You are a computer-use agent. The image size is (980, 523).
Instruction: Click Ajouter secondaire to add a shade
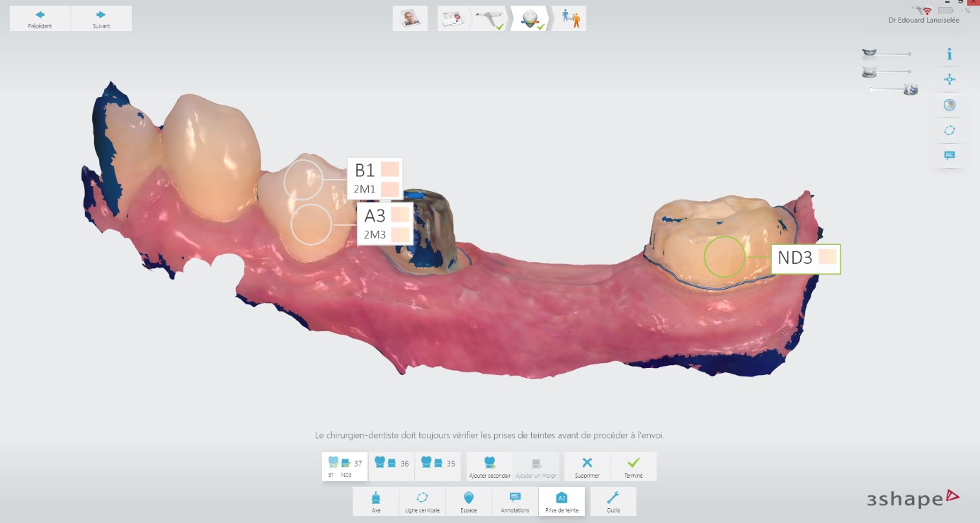click(489, 466)
